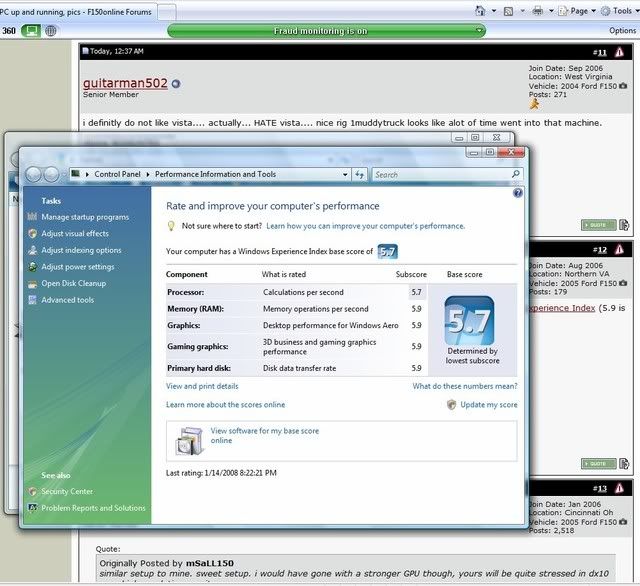
Task: Open the Options menu on the security toolbar
Action: 622,31
